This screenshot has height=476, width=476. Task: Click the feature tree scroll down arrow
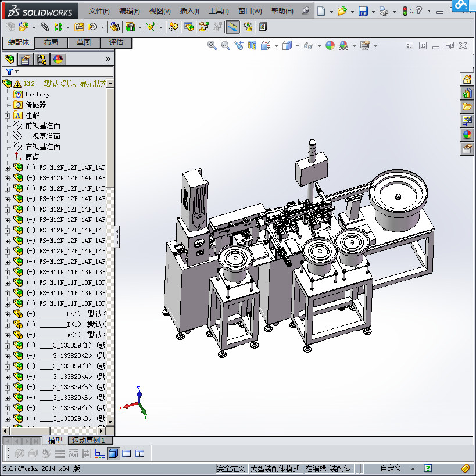coord(110,422)
